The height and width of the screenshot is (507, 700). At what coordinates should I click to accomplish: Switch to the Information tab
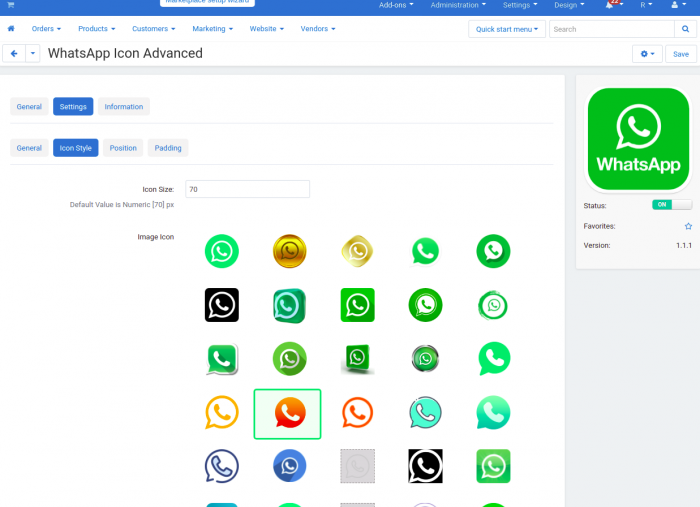124,107
